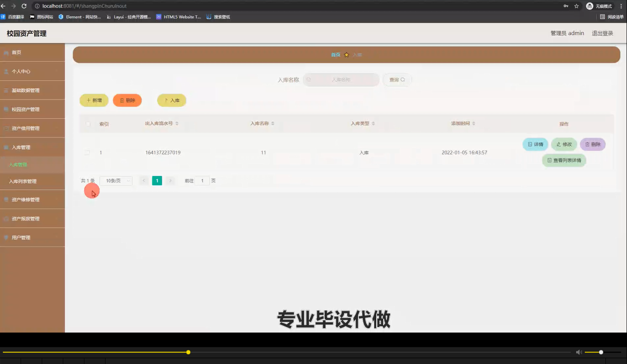Click the user icon next to 个人中心

[x=6, y=71]
